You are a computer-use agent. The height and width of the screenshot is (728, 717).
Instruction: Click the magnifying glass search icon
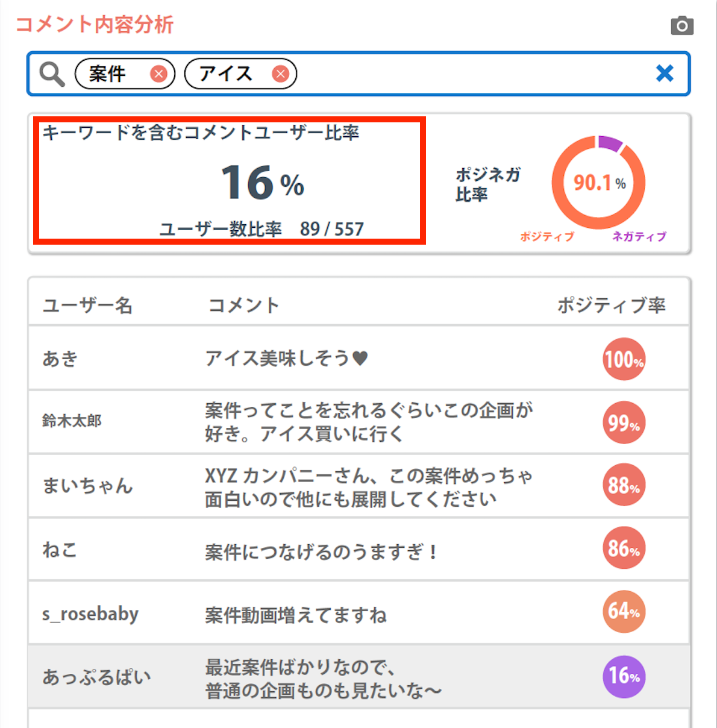tap(52, 74)
